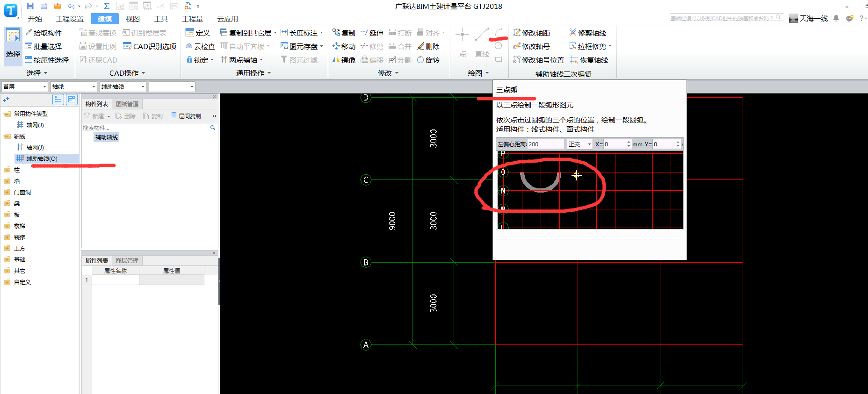Click the 定义 define tool

(x=198, y=33)
